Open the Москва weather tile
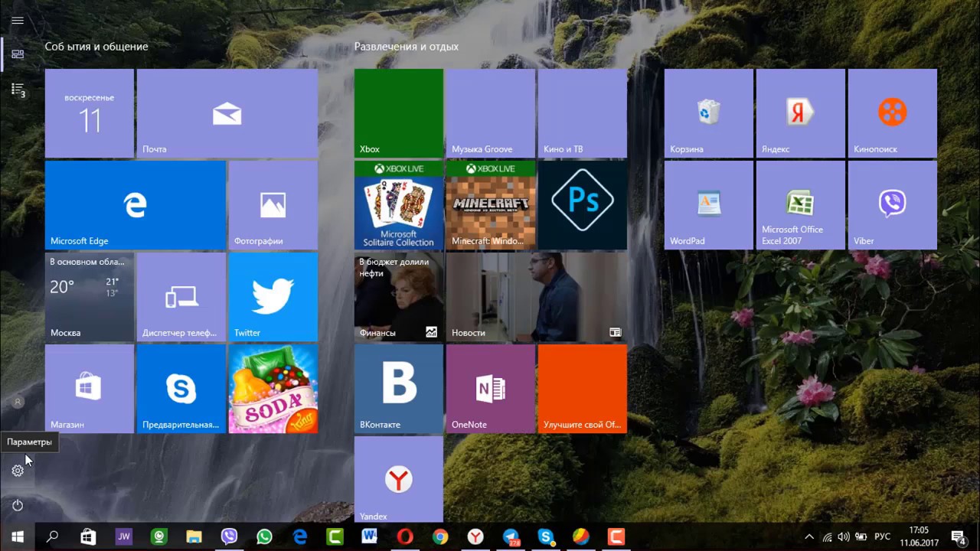Image resolution: width=980 pixels, height=551 pixels. (90, 297)
